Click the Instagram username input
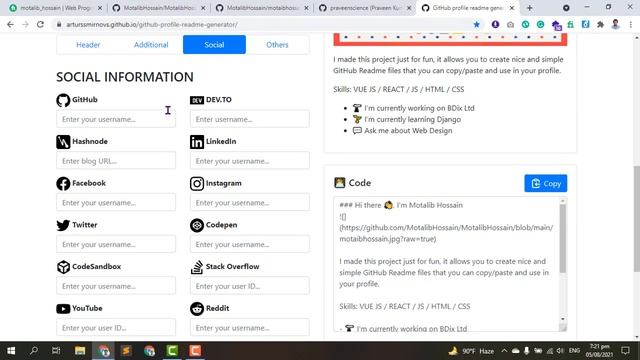 coord(249,202)
